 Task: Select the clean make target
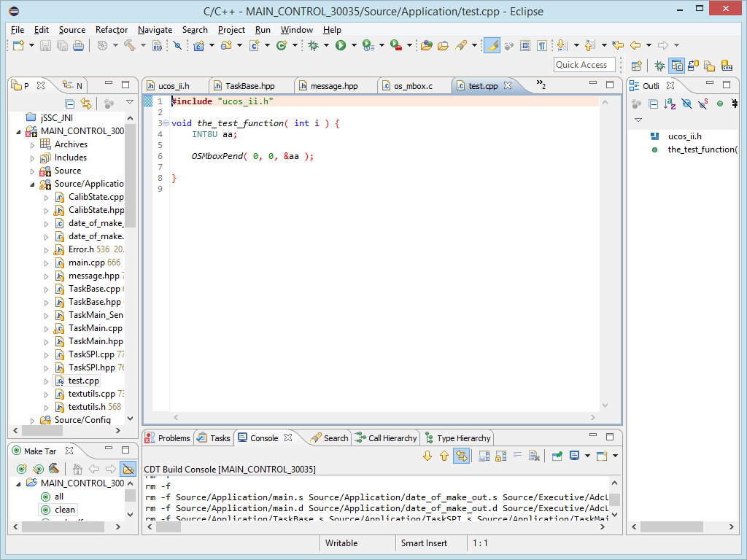64,510
